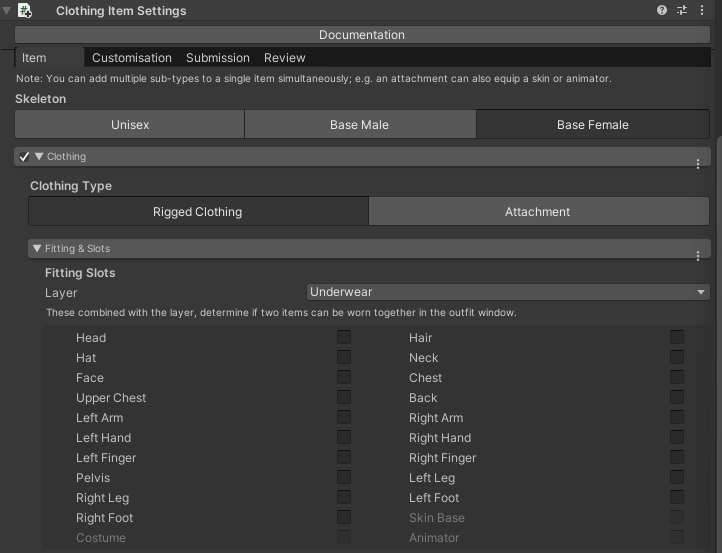Viewport: 722px width, 553px height.
Task: Switch to the Customisation tab
Action: pyautogui.click(x=132, y=58)
